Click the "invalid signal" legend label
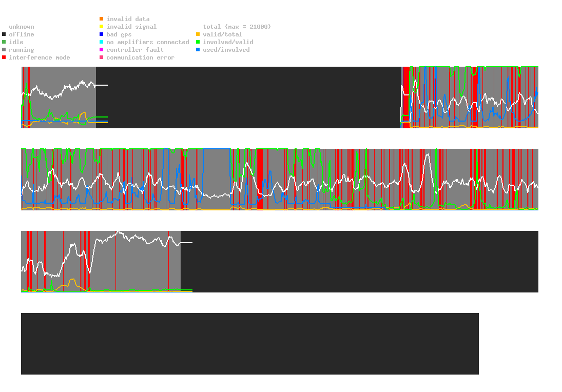 pyautogui.click(x=131, y=27)
